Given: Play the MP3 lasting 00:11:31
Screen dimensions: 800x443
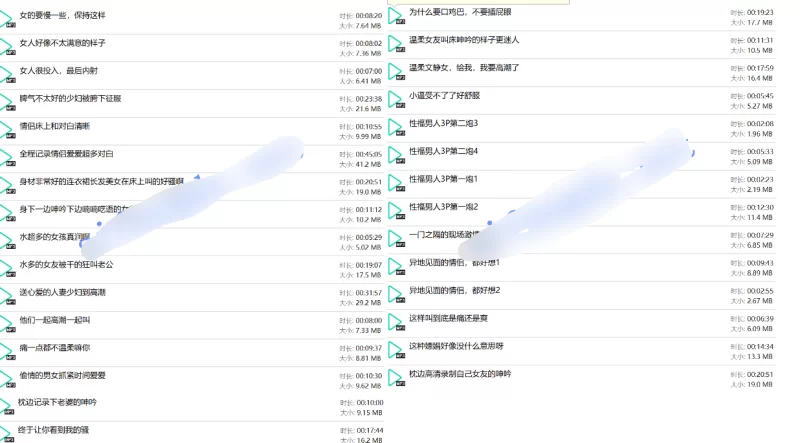Looking at the screenshot, I should click(396, 43).
